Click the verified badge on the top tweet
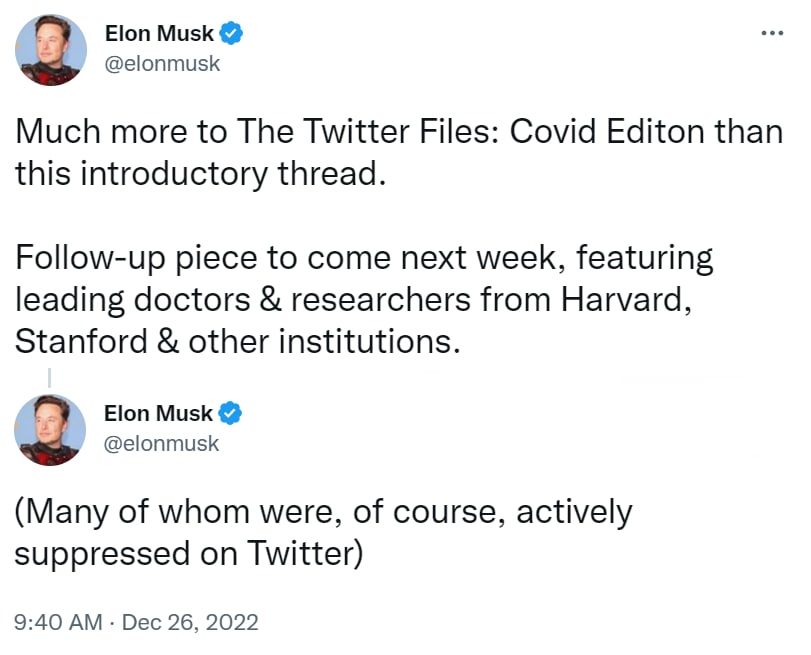This screenshot has height=655, width=811. point(231,33)
